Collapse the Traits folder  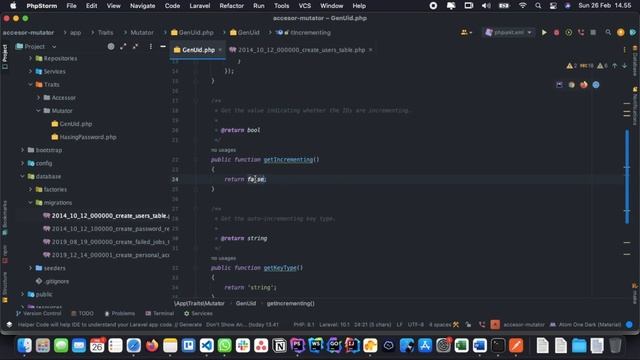coord(31,84)
